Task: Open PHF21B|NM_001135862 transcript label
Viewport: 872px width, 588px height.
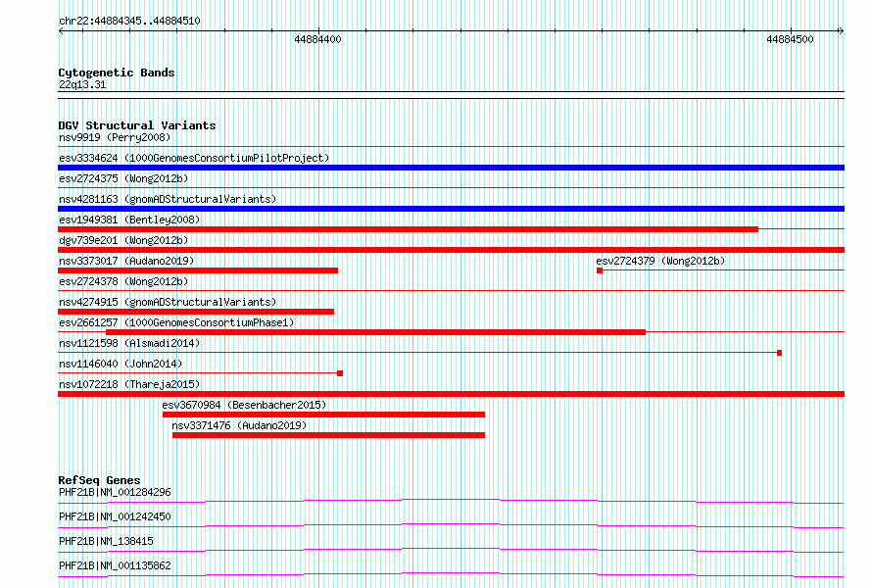Action: pos(115,565)
